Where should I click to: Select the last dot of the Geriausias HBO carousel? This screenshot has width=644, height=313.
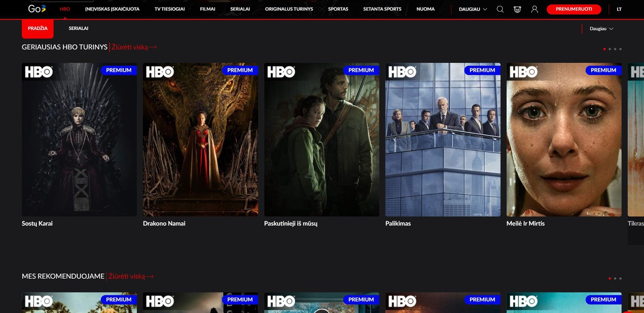click(620, 49)
